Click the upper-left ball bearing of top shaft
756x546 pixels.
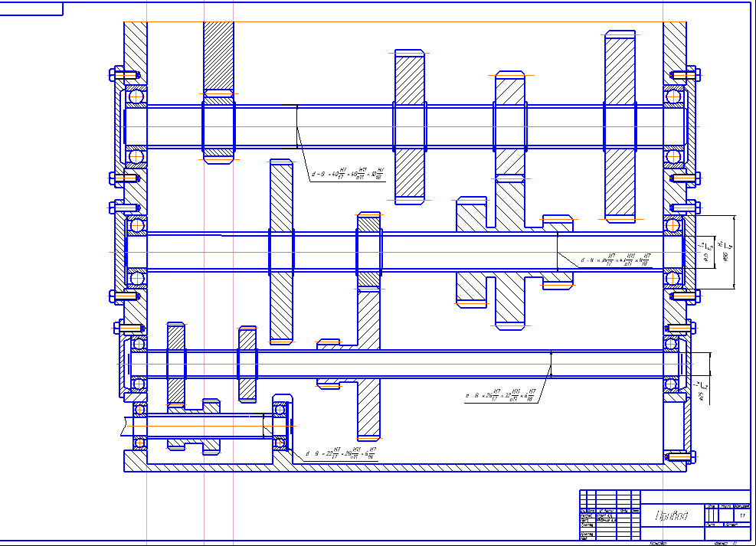coord(136,96)
